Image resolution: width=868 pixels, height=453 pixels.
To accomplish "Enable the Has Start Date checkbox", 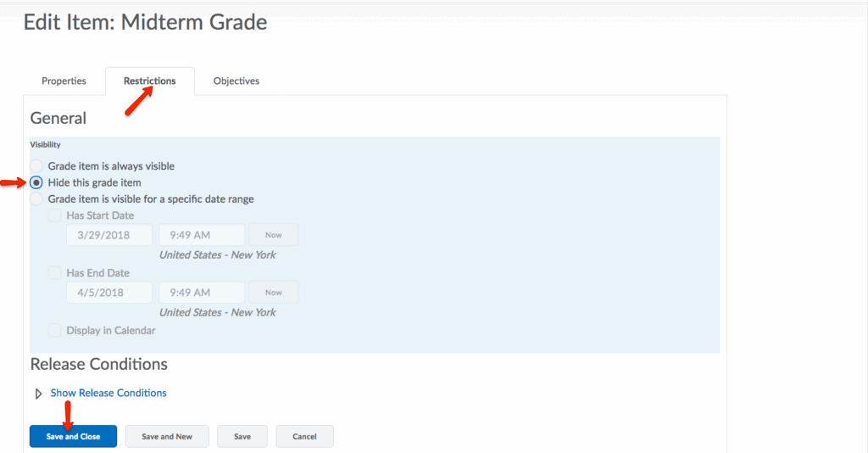I will (x=55, y=215).
